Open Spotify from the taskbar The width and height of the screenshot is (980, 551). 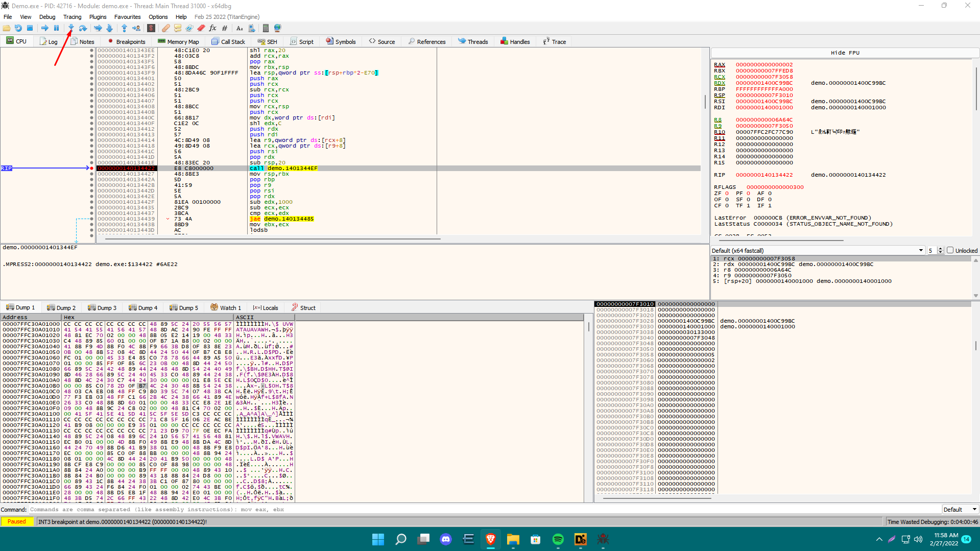(x=558, y=539)
